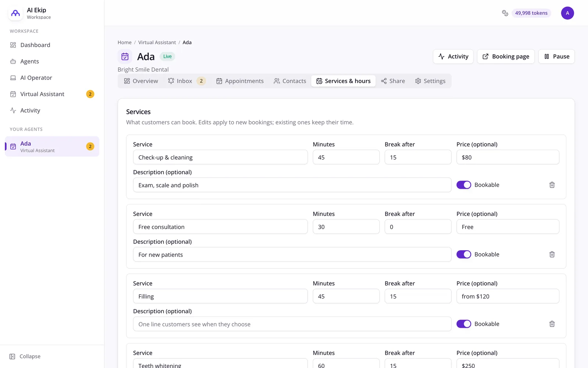Click the Minutes field showing 30
This screenshot has width=588, height=368.
(x=346, y=227)
